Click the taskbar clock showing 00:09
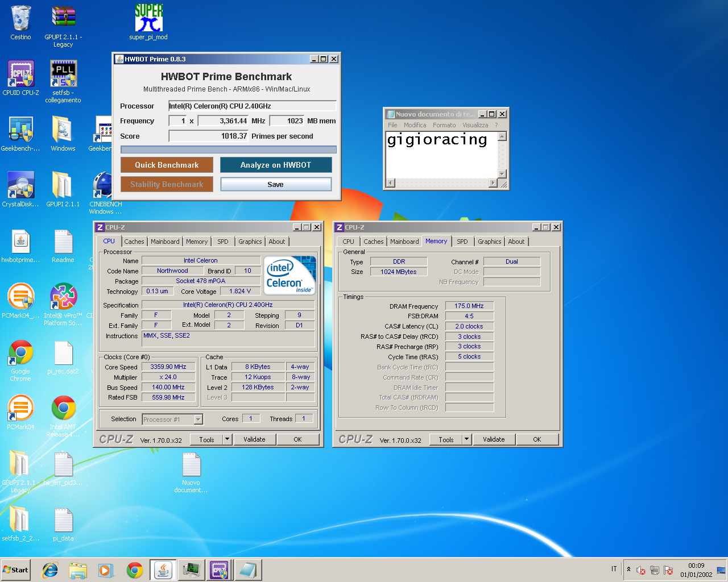Screen dimensions: 728x582 pyautogui.click(x=696, y=570)
